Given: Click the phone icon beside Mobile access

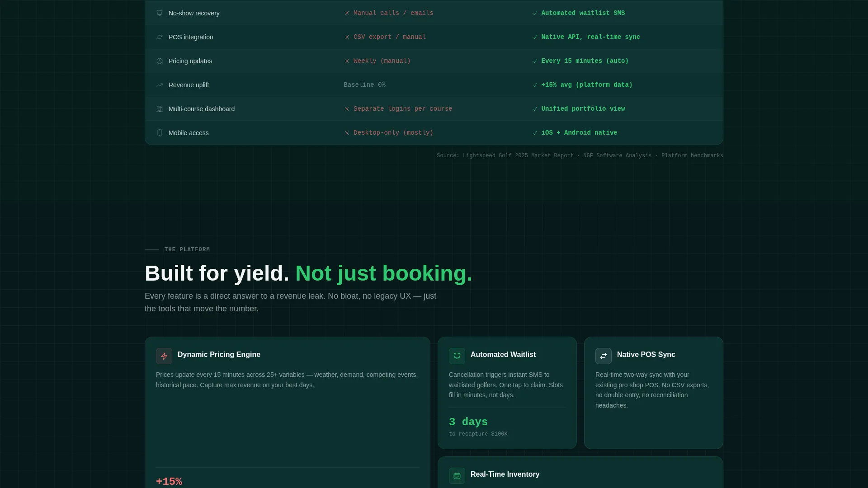Looking at the screenshot, I should click(160, 133).
